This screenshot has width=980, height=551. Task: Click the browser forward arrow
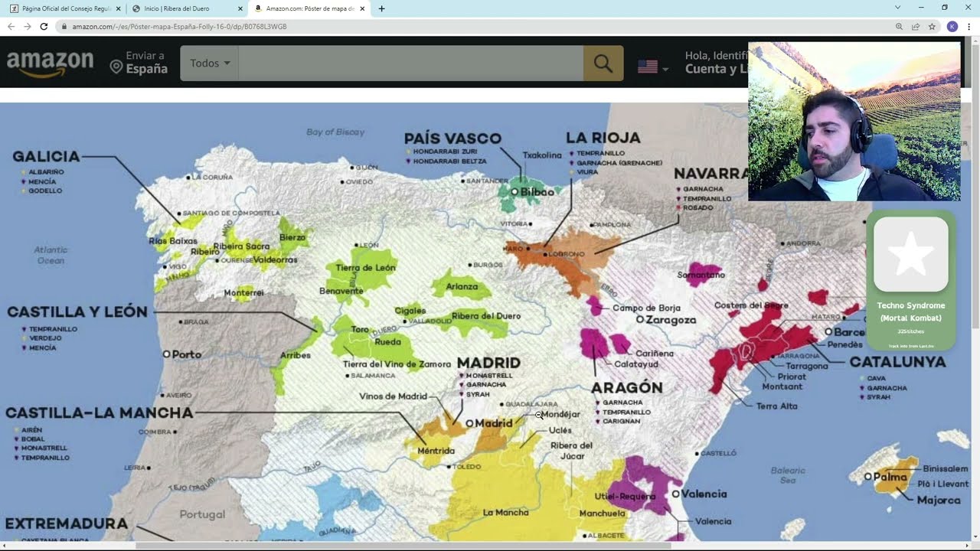pos(28,26)
